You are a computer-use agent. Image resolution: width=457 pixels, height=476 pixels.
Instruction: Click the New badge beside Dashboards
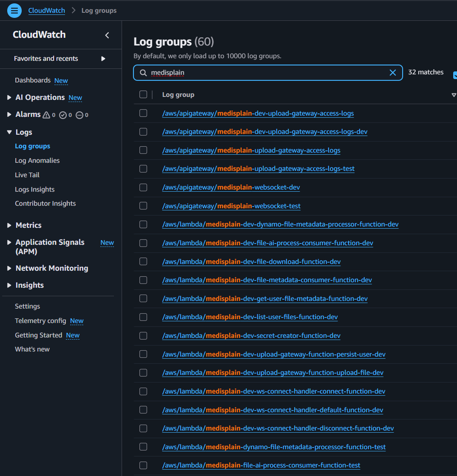(x=61, y=81)
